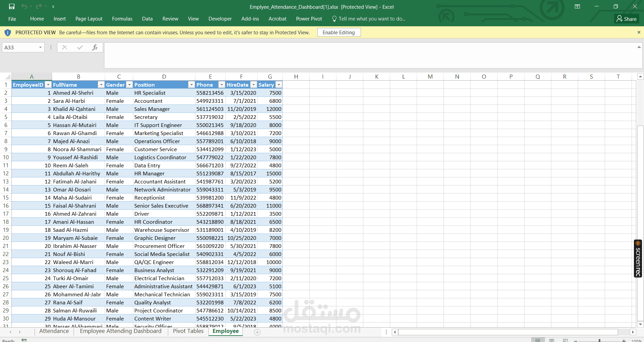
Task: Open the FullName column filter dropdown
Action: pos(101,85)
